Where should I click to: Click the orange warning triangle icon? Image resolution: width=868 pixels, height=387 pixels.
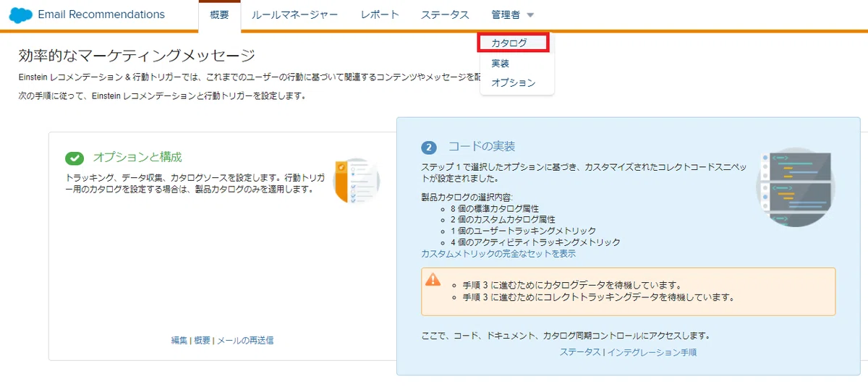click(433, 278)
